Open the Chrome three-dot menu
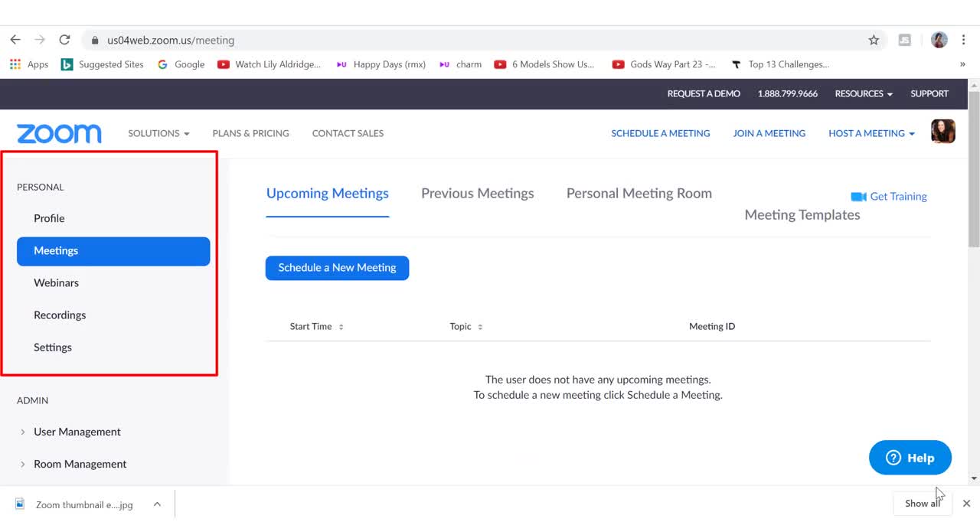Viewport: 980px width, 522px height. 963,40
